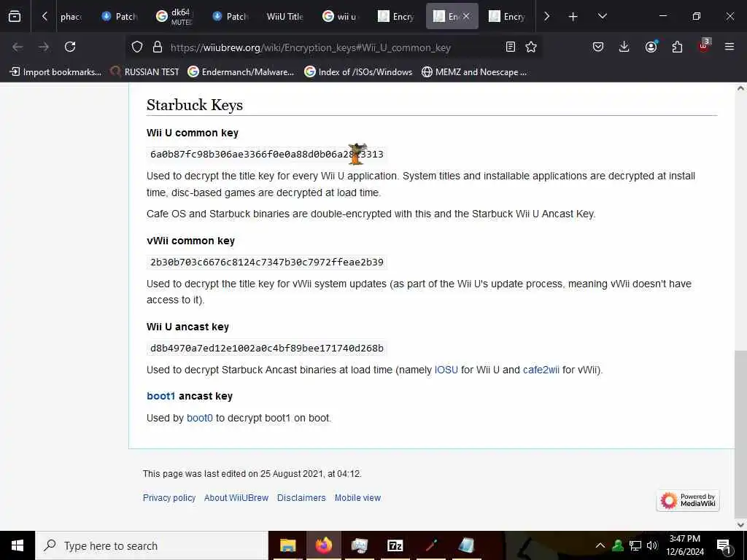Screen dimensions: 747x560
Task: Open the clock showing 3:47 PM
Action: (x=684, y=545)
